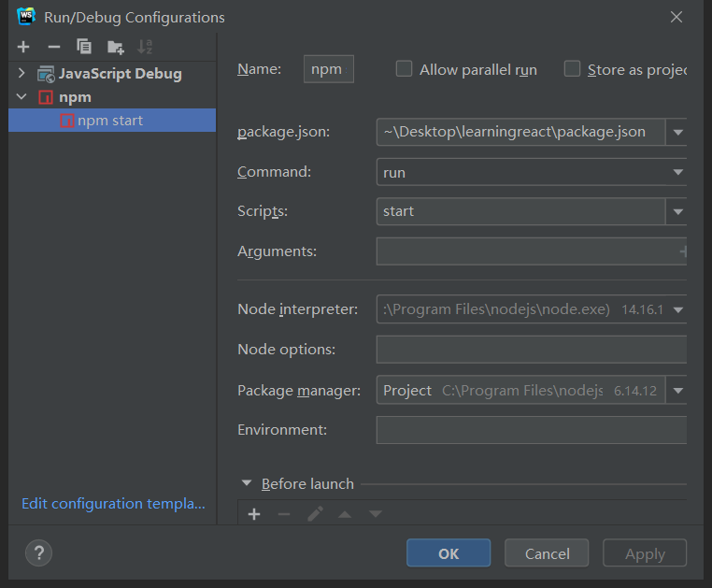Viewport: 712px width, 588px height.
Task: Click the Node options field
Action: pyautogui.click(x=532, y=350)
